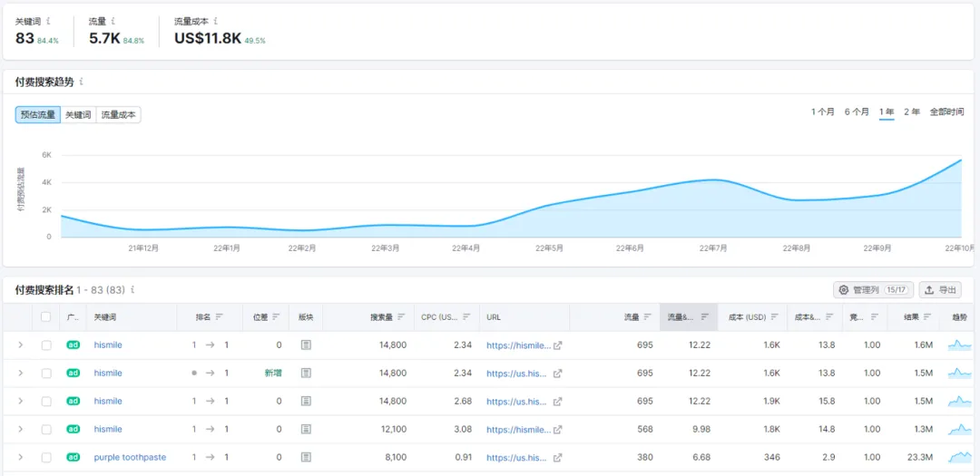Set chart range to 1个月
The height and width of the screenshot is (476, 980).
(822, 112)
